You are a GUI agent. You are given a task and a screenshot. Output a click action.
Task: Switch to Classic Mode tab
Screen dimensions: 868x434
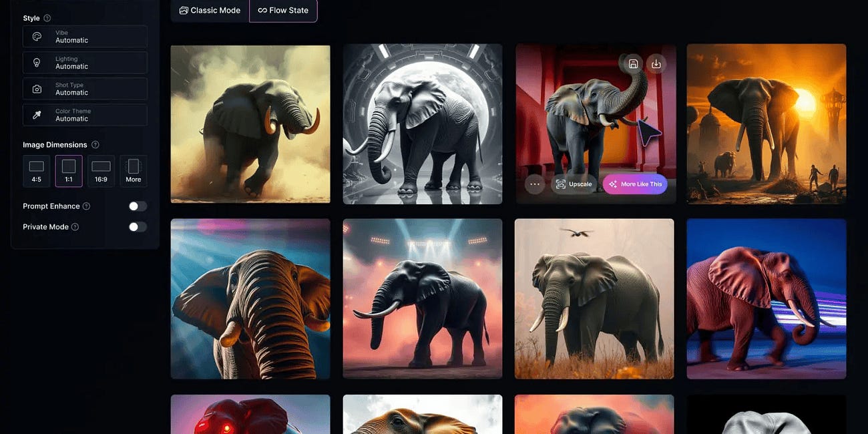point(210,10)
